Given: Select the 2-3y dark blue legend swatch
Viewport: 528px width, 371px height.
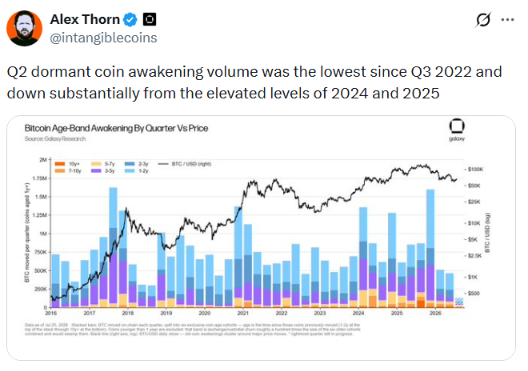Looking at the screenshot, I should [130, 164].
